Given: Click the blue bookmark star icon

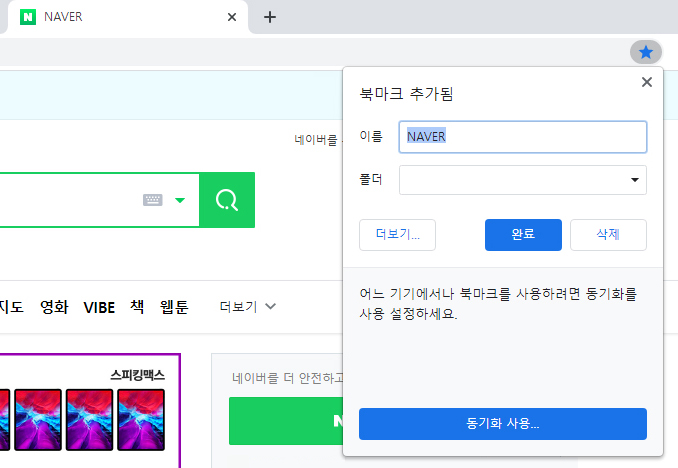Looking at the screenshot, I should tap(646, 52).
